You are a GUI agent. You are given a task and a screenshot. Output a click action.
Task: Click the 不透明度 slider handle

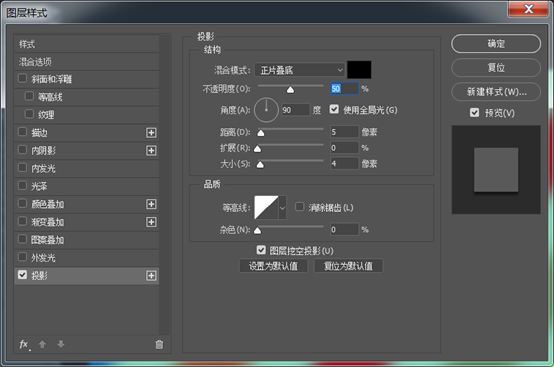click(x=290, y=90)
